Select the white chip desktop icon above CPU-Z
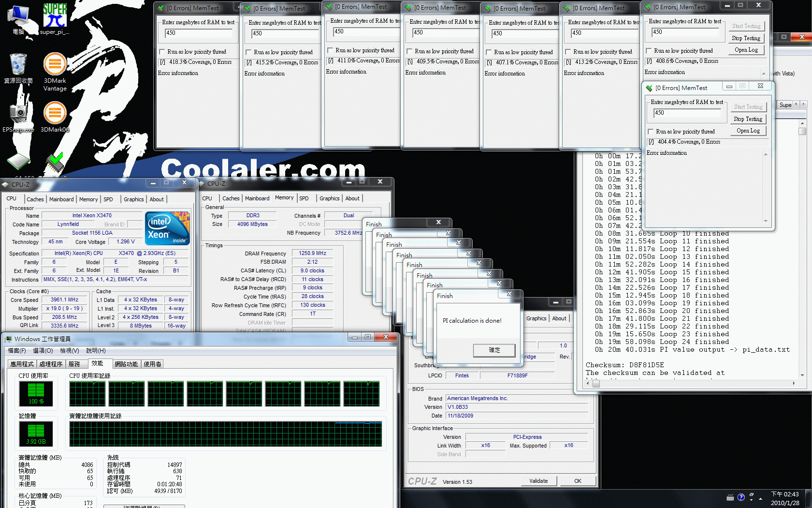The width and height of the screenshot is (812, 508). [x=18, y=161]
